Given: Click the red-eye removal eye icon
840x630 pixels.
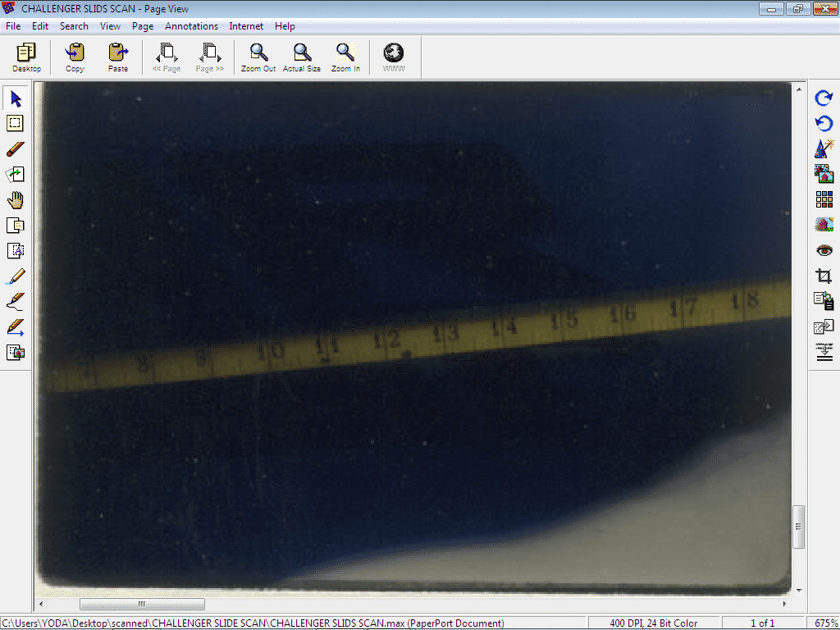Looking at the screenshot, I should (824, 250).
